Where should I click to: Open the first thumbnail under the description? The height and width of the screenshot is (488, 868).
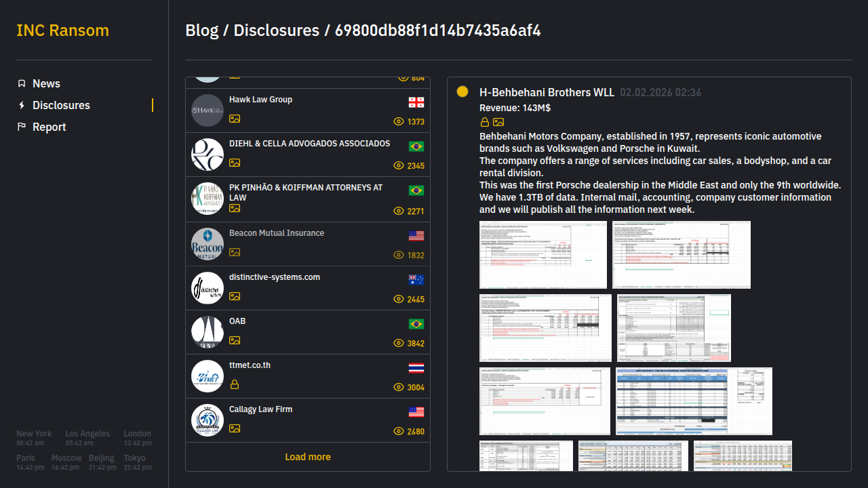[542, 255]
